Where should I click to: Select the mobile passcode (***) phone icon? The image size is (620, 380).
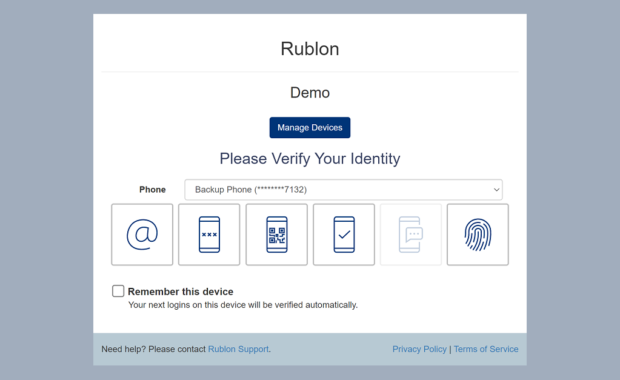(209, 234)
